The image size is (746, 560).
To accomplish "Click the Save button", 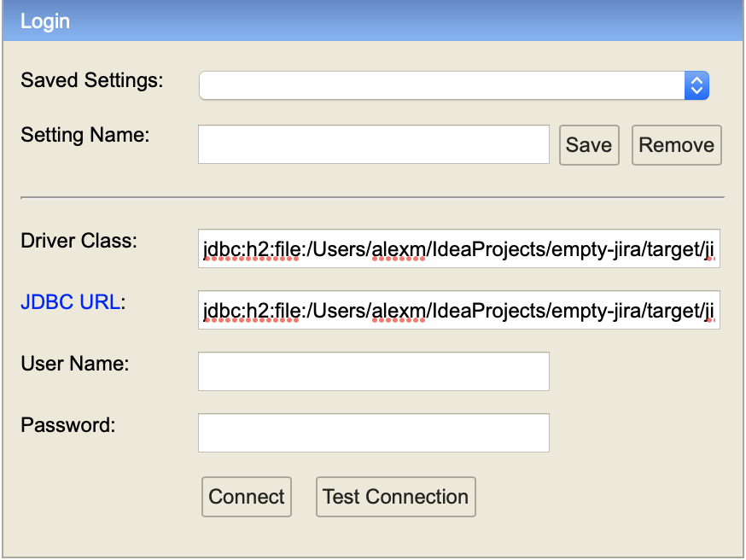I will (x=589, y=144).
